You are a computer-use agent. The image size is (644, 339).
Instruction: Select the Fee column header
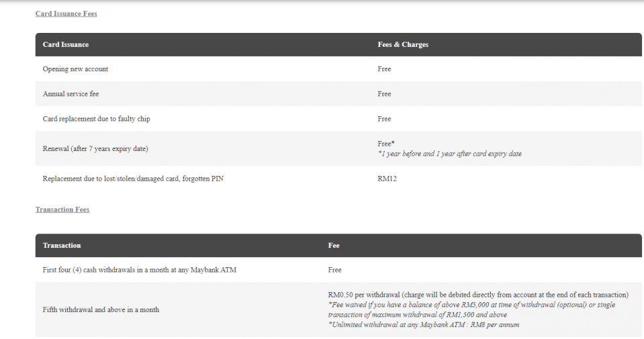(334, 246)
